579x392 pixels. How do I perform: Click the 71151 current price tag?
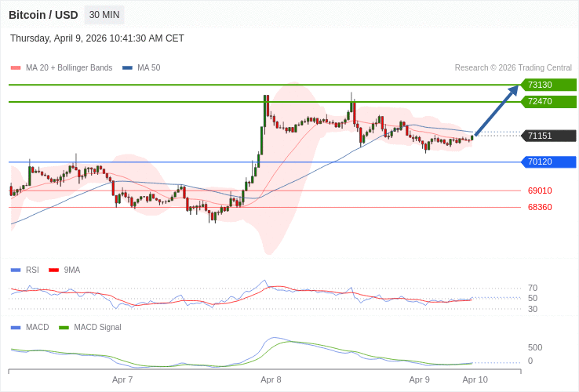pos(548,136)
